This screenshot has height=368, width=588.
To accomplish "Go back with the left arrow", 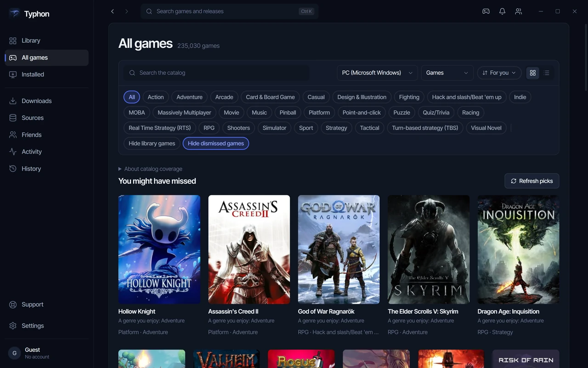I will coord(113,11).
